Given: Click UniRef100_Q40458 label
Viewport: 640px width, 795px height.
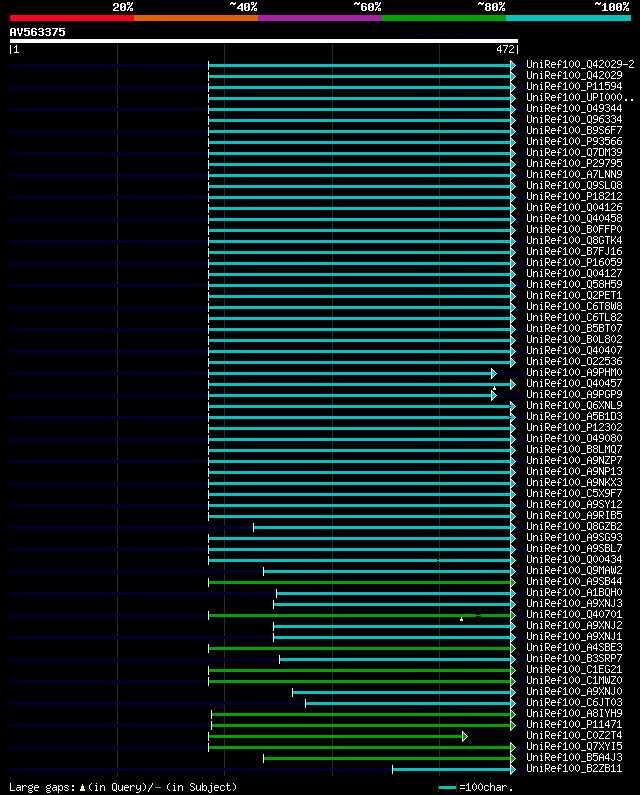Looking at the screenshot, I should [x=574, y=219].
